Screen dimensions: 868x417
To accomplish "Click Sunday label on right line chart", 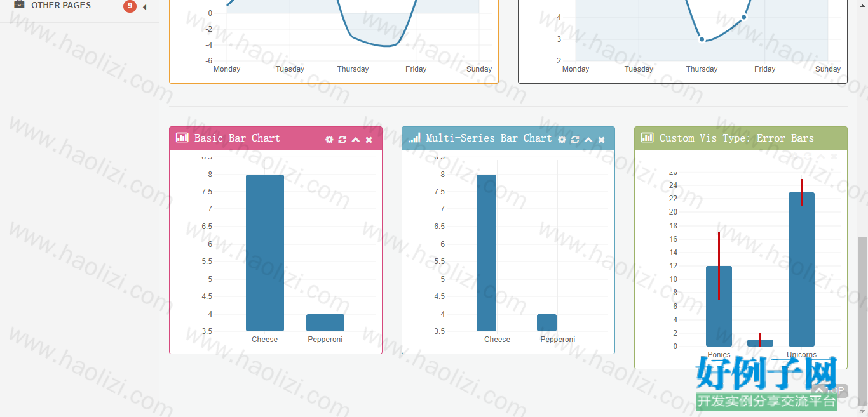I will pos(828,69).
